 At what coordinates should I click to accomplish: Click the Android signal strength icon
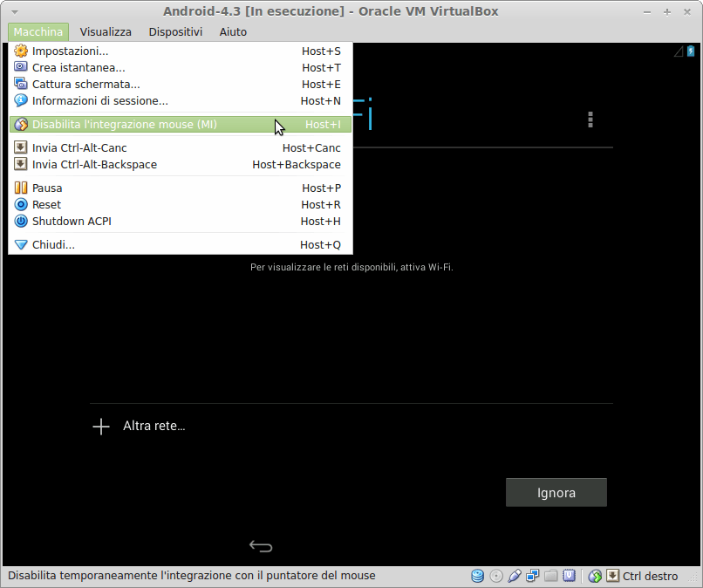tap(679, 51)
